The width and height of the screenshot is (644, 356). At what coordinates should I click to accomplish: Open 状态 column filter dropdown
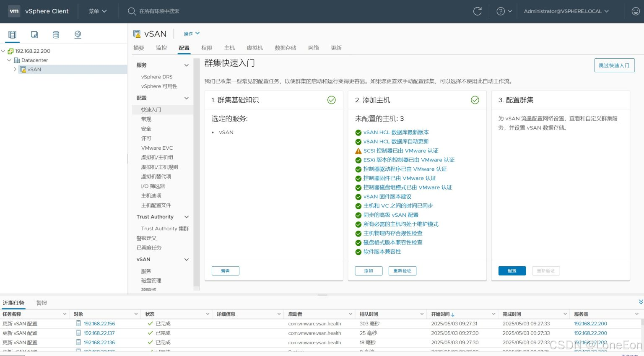208,314
